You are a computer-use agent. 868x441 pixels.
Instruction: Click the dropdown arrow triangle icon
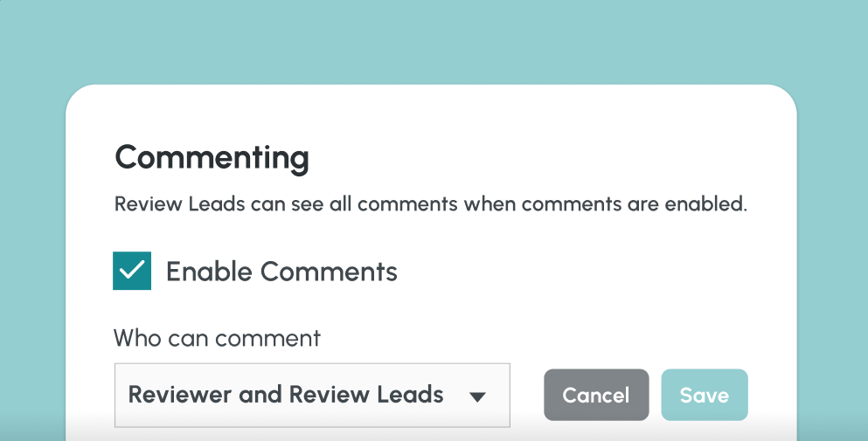pos(476,396)
